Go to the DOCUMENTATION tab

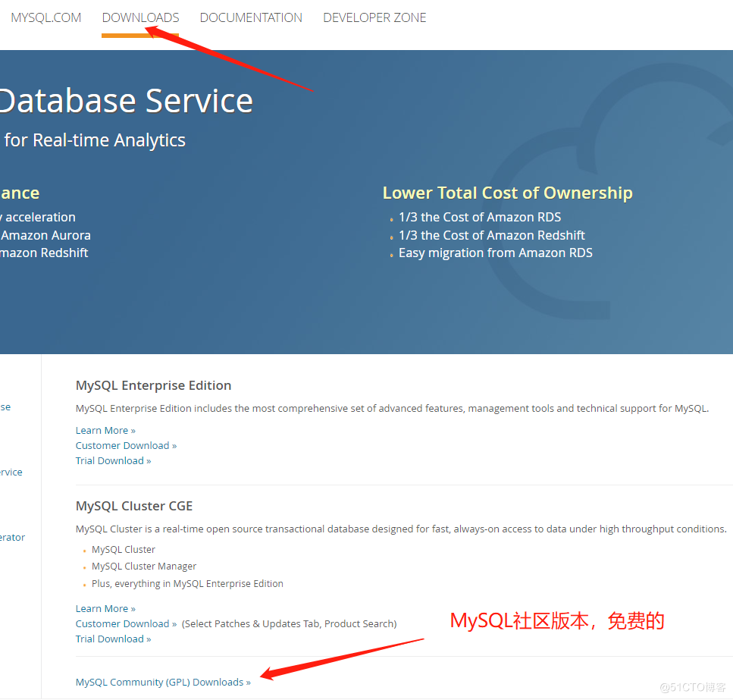[251, 17]
